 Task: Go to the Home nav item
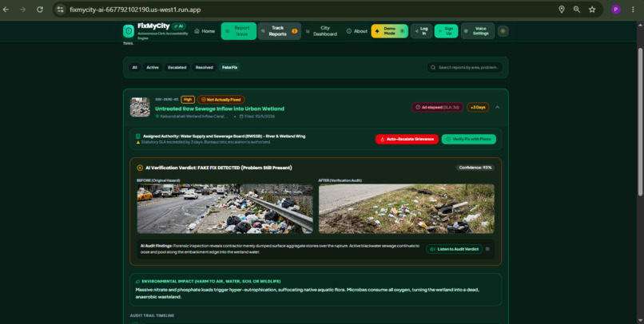[205, 31]
